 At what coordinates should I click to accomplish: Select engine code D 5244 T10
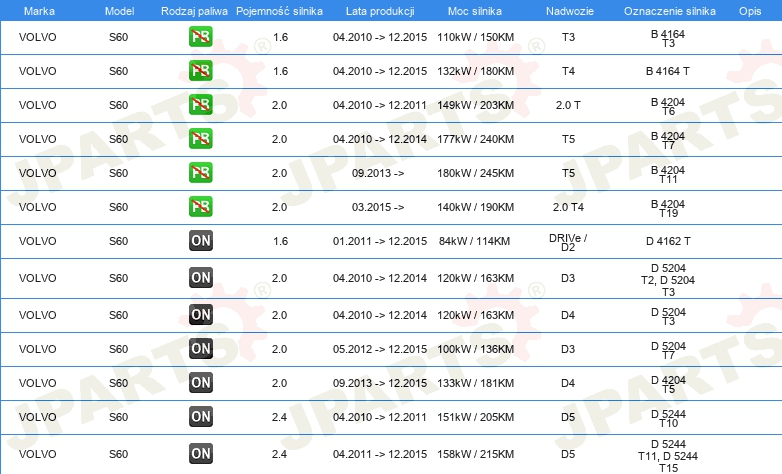tap(668, 418)
